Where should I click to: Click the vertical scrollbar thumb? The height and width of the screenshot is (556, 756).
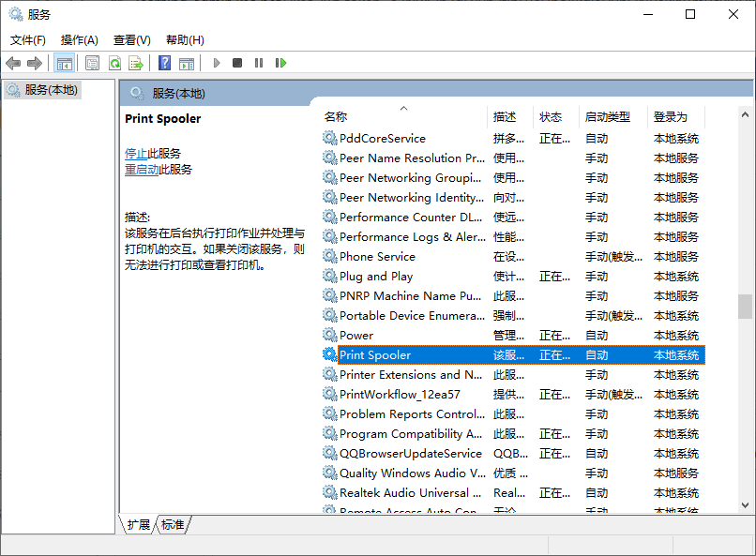(745, 307)
